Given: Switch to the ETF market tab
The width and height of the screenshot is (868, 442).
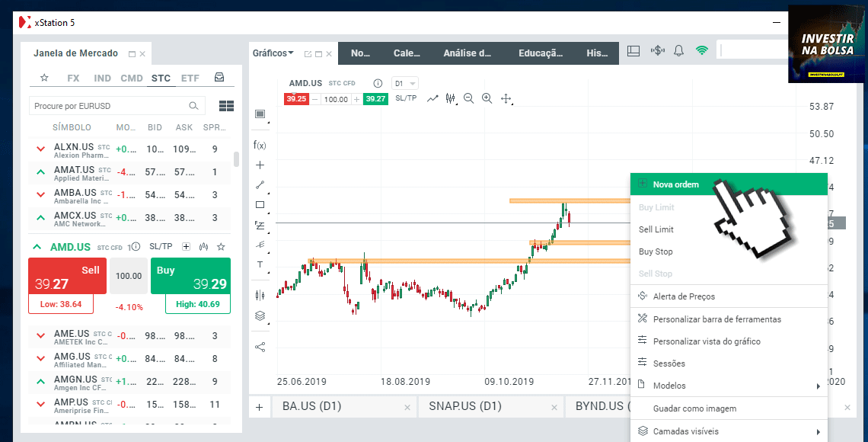Looking at the screenshot, I should coord(190,78).
